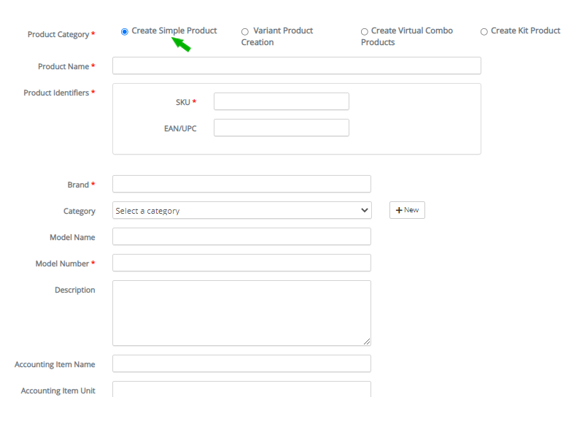Grab the Description resize handle corner

367,342
